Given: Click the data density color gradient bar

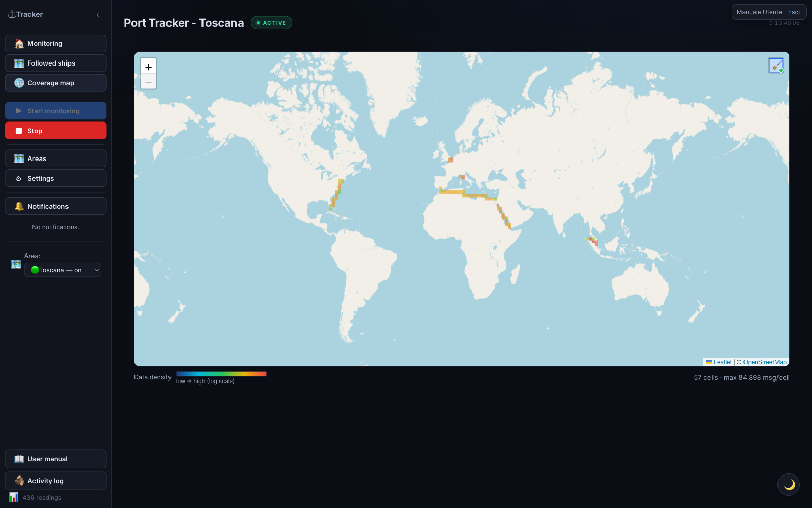Looking at the screenshot, I should coord(221,374).
